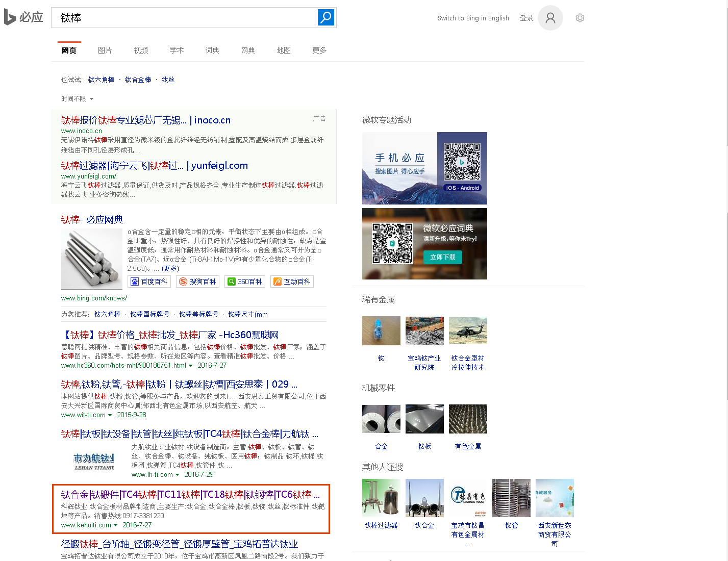Click the 登录 sign-in link

pos(526,18)
